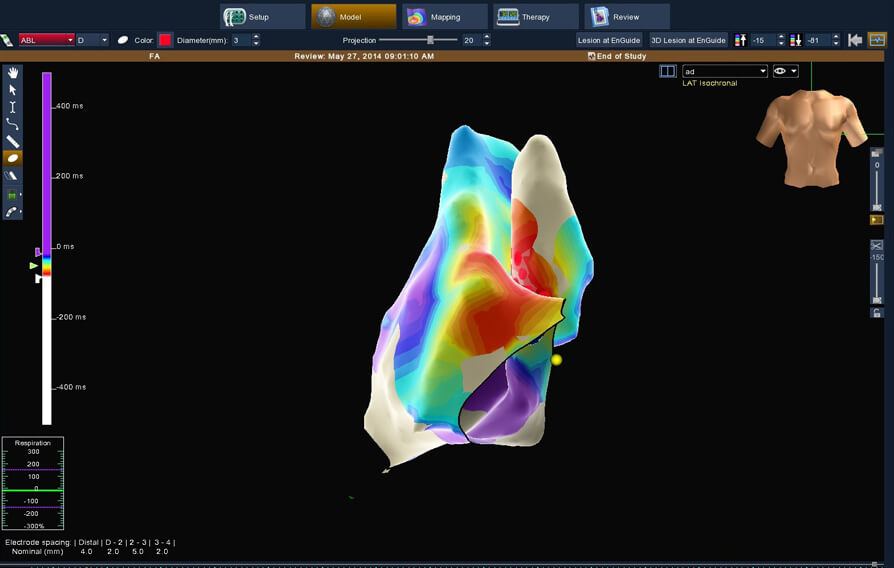Open the ABL catheter dropdown

(46, 40)
